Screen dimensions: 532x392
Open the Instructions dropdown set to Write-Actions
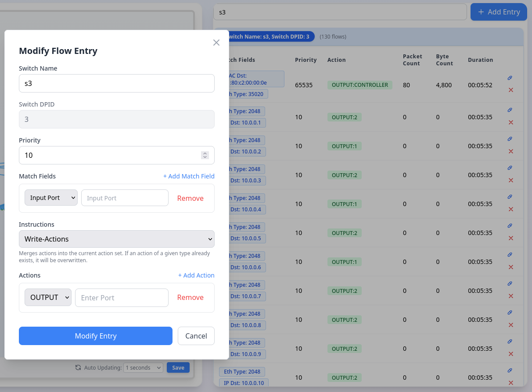[x=116, y=239]
